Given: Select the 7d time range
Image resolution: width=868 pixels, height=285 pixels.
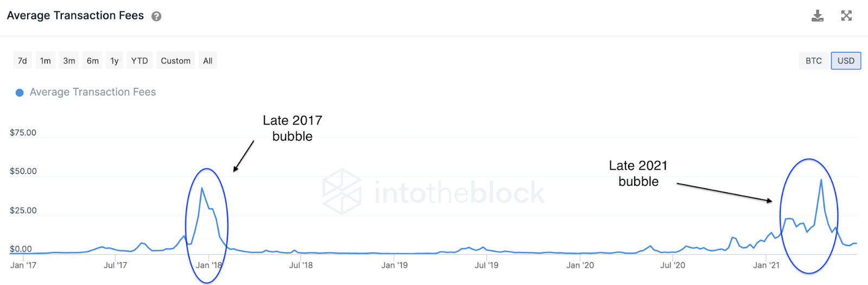Looking at the screenshot, I should tap(22, 61).
